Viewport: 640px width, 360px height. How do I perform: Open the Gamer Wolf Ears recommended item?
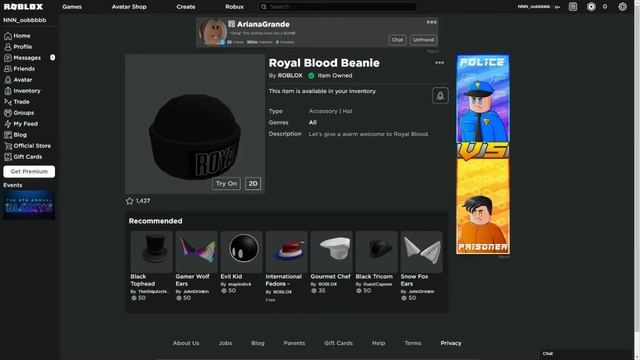point(197,266)
